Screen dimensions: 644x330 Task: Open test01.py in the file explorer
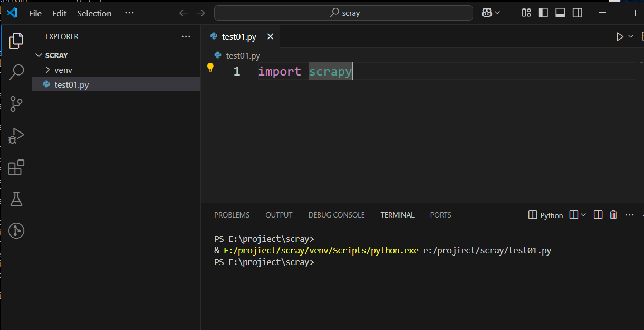[x=72, y=84]
